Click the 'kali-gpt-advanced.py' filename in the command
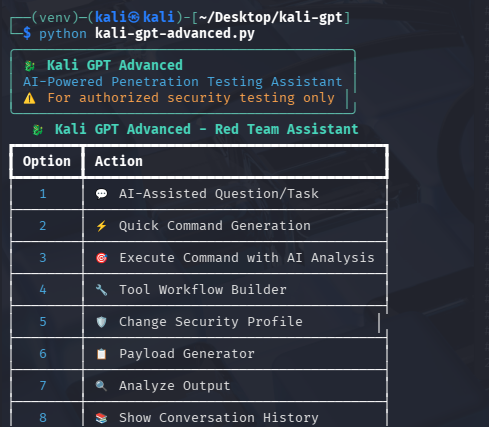This screenshot has width=489, height=427. click(175, 34)
